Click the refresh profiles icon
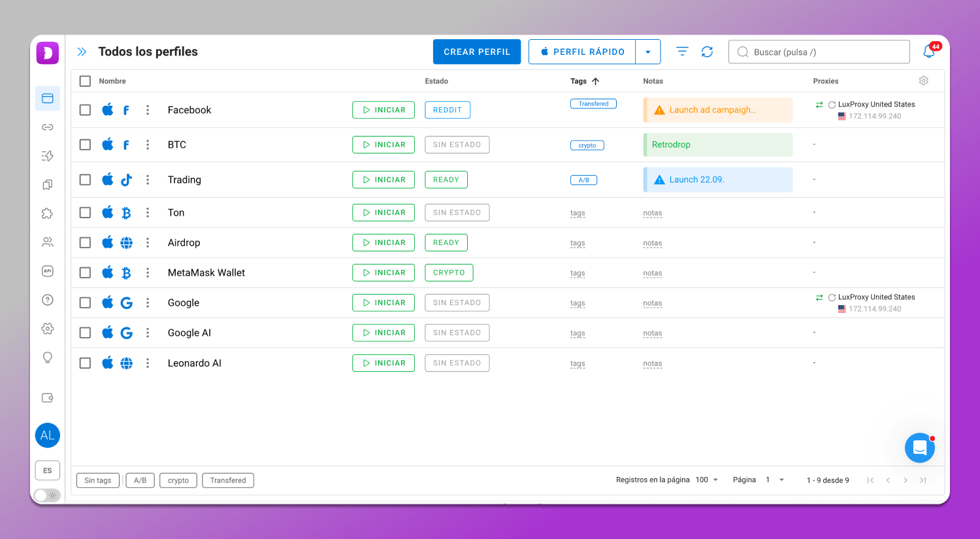The width and height of the screenshot is (980, 539). coord(707,52)
